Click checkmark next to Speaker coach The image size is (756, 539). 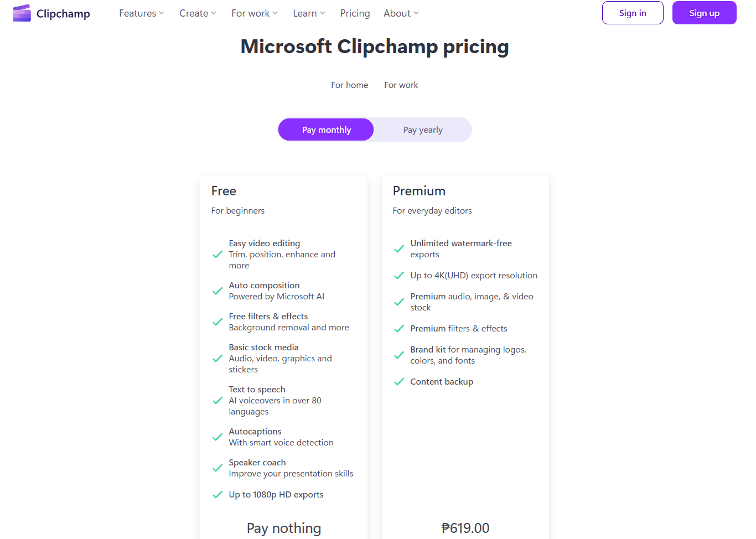[x=218, y=468]
